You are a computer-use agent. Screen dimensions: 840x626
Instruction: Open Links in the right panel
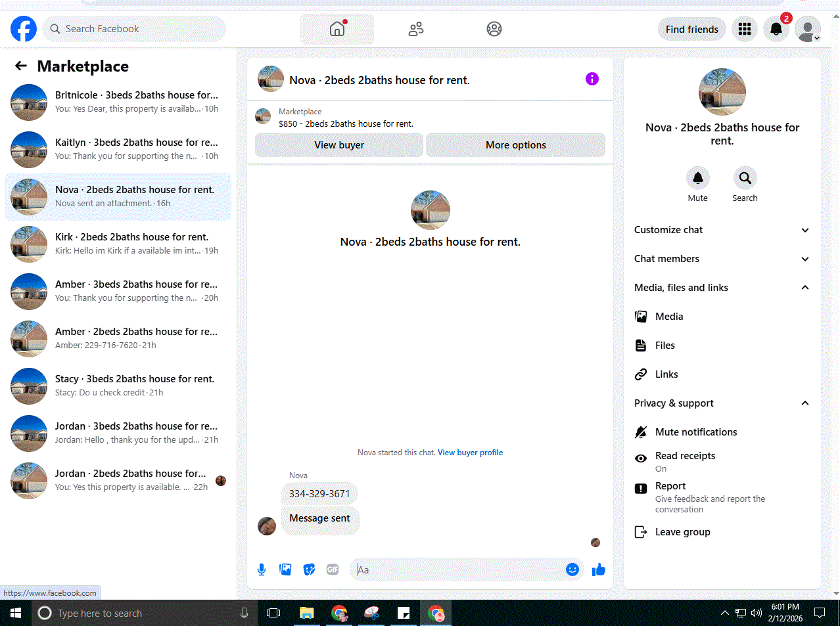tap(722, 374)
